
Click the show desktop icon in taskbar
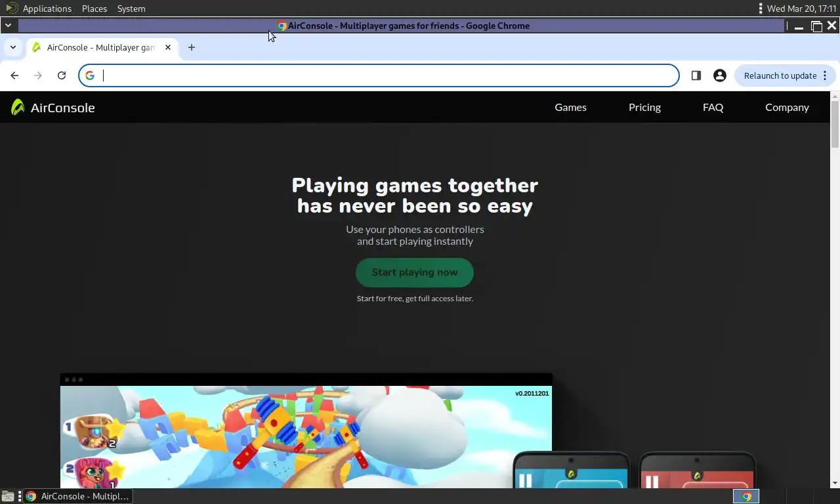tap(8, 496)
